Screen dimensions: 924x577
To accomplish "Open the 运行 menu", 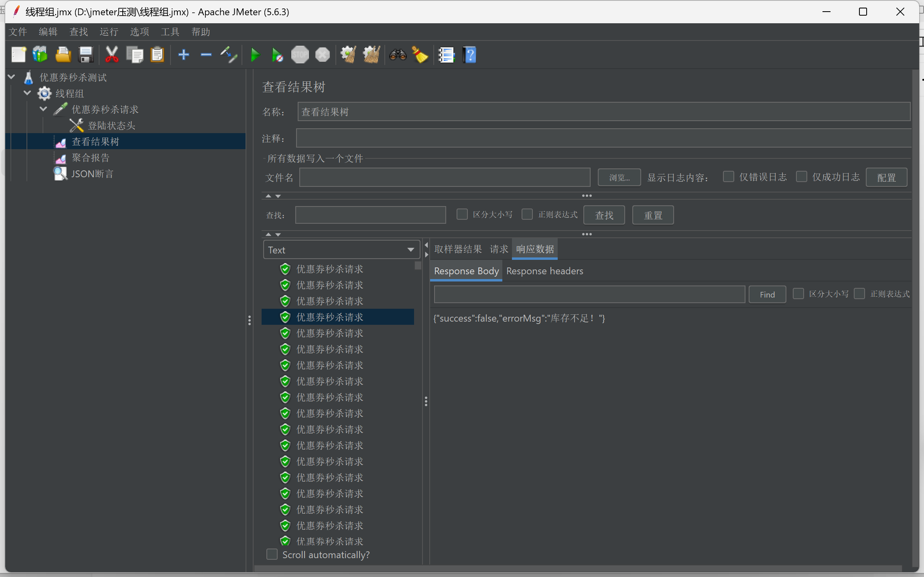I will point(109,32).
